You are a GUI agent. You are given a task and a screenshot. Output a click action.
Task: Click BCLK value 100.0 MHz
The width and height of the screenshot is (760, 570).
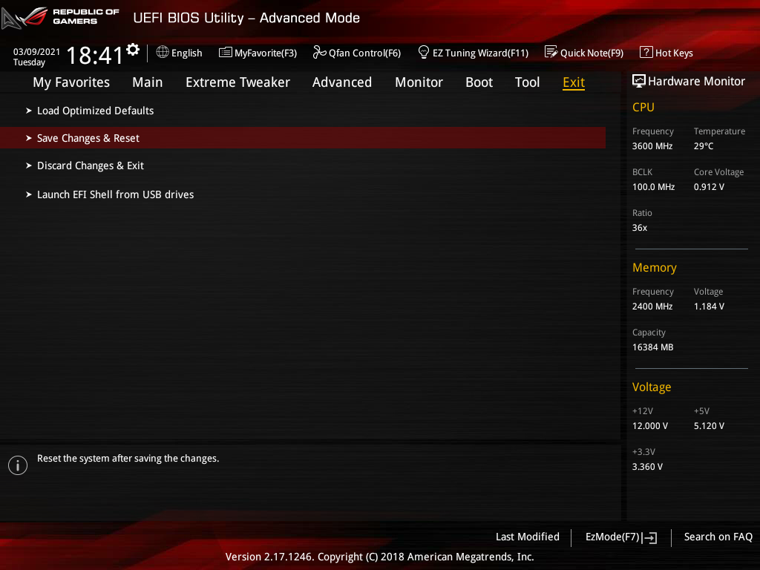(653, 187)
